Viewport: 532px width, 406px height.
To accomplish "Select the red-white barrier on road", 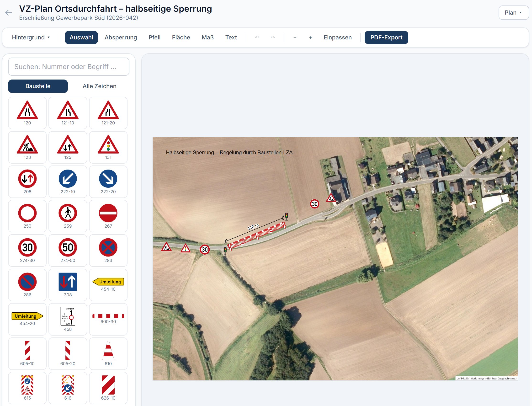I will [257, 236].
